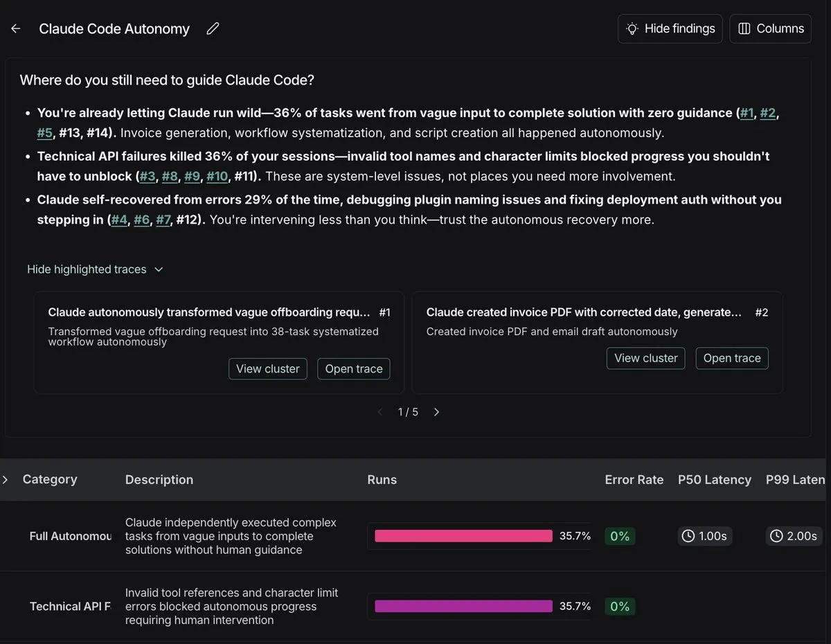Select the Technical API category cell
This screenshot has width=831, height=644.
tap(70, 607)
